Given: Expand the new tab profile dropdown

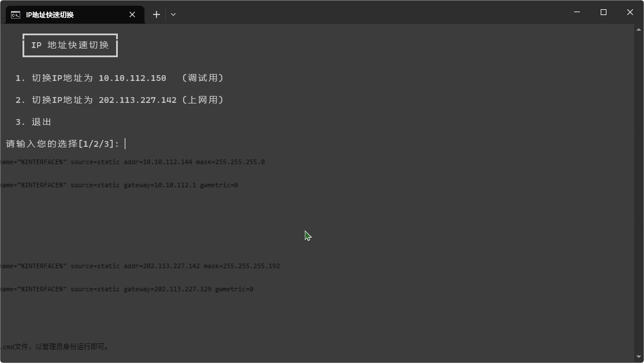Looking at the screenshot, I should [x=173, y=14].
